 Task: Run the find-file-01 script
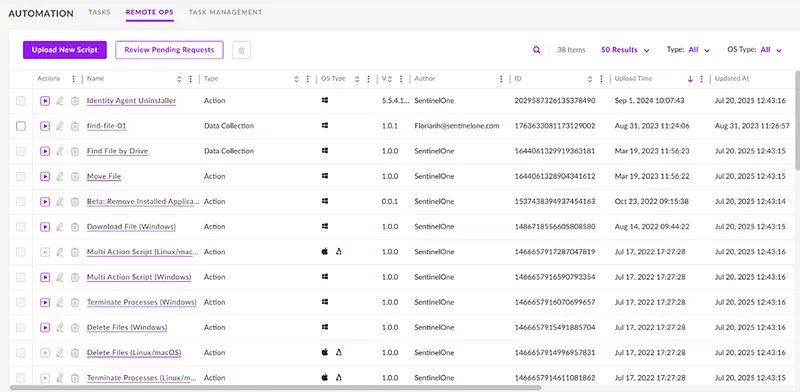point(45,126)
